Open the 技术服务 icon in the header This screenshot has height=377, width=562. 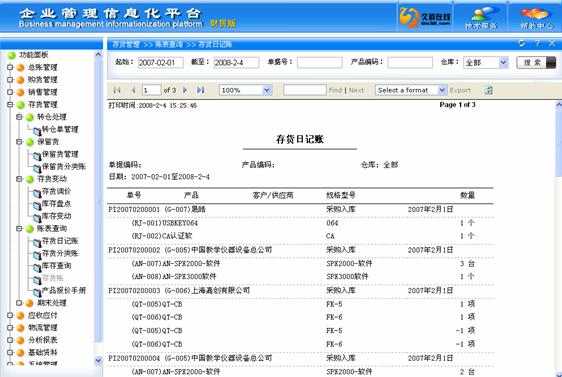(x=480, y=17)
